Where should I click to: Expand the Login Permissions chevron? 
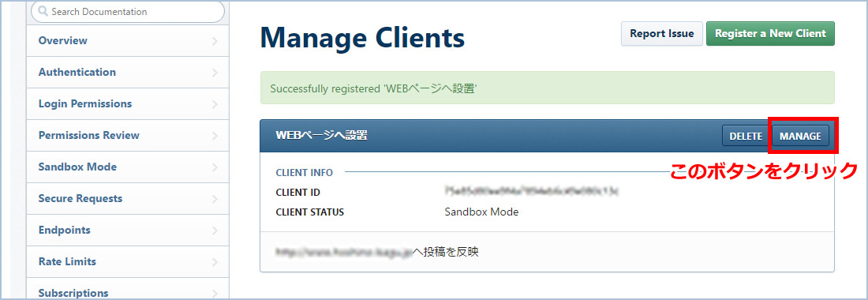(215, 104)
